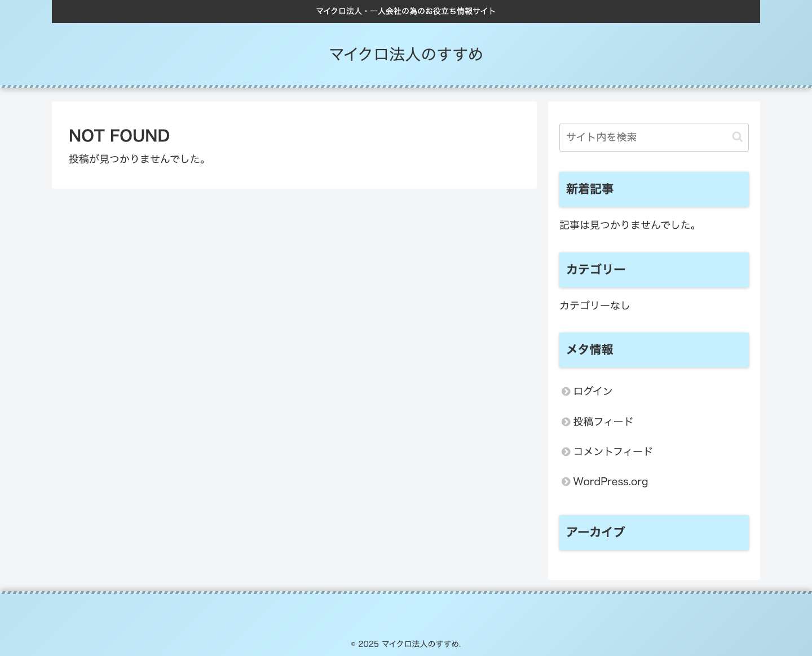Click the NOT FOUND heading
Screen dimensions: 812x656
pos(119,136)
